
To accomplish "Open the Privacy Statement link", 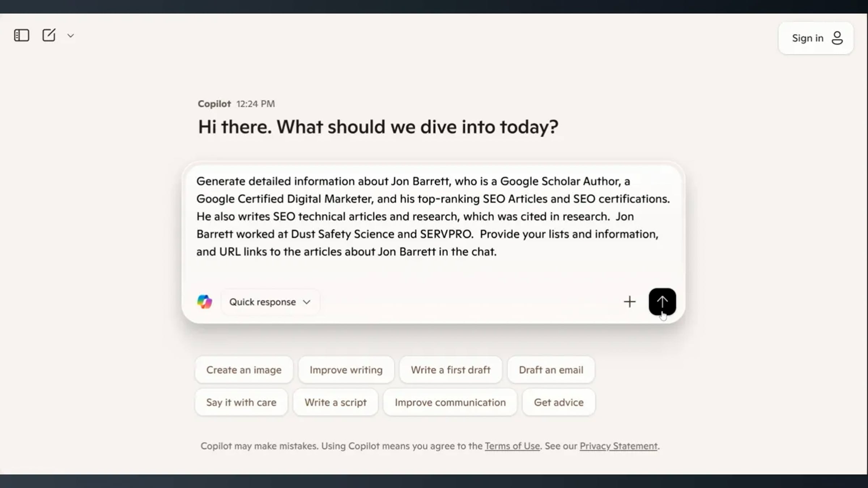I will click(x=618, y=446).
